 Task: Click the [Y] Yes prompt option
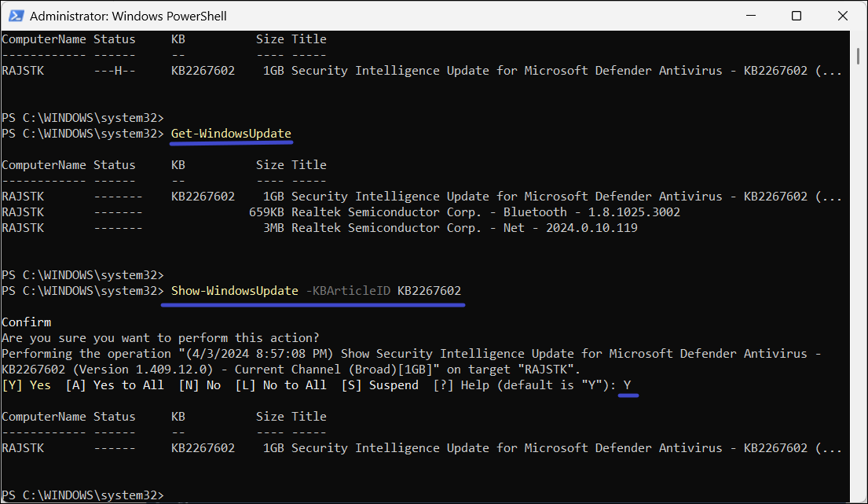[x=26, y=385]
